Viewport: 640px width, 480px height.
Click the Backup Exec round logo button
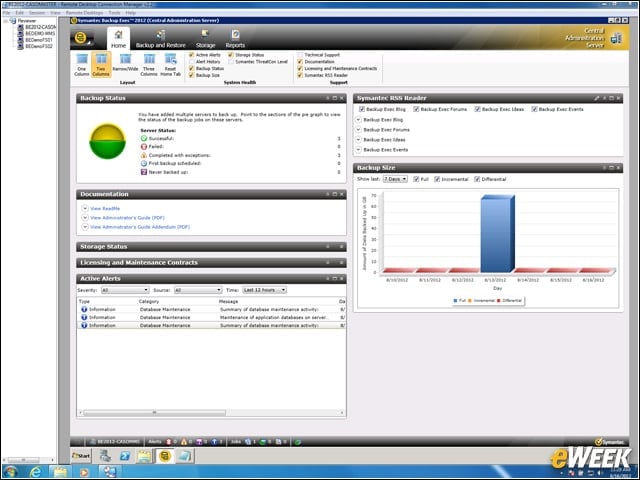(81, 38)
